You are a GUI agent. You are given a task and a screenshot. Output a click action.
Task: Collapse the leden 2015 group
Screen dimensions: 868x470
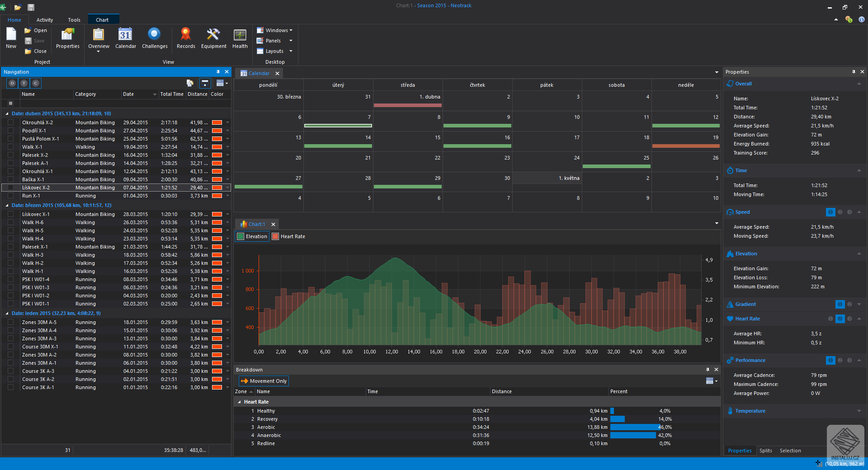coord(7,313)
